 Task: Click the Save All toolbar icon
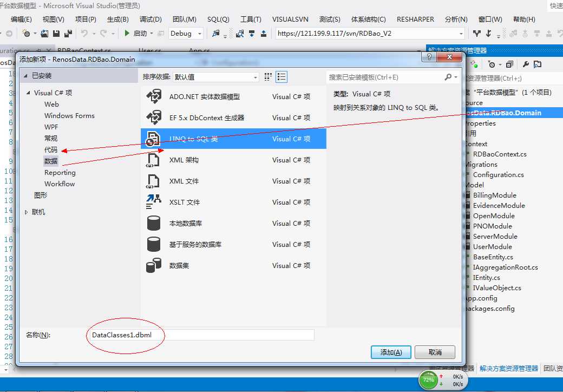pos(68,34)
